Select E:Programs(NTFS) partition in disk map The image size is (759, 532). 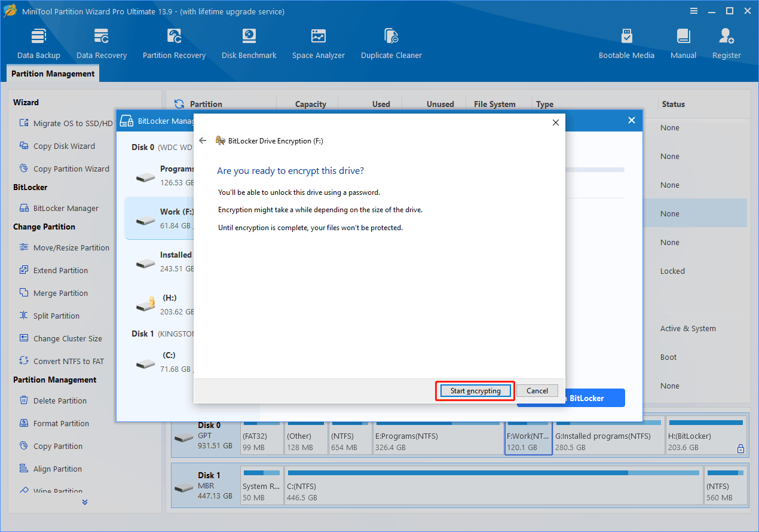point(437,438)
